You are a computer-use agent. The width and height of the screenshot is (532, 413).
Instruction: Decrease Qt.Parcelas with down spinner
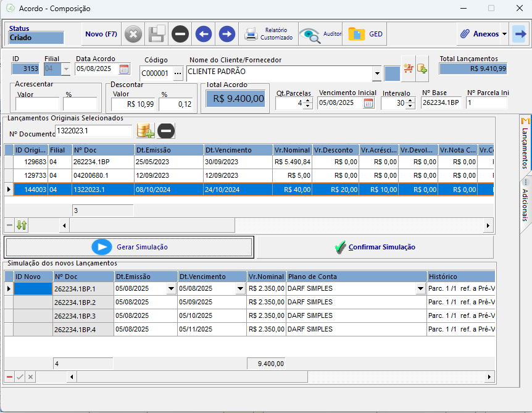pos(308,106)
